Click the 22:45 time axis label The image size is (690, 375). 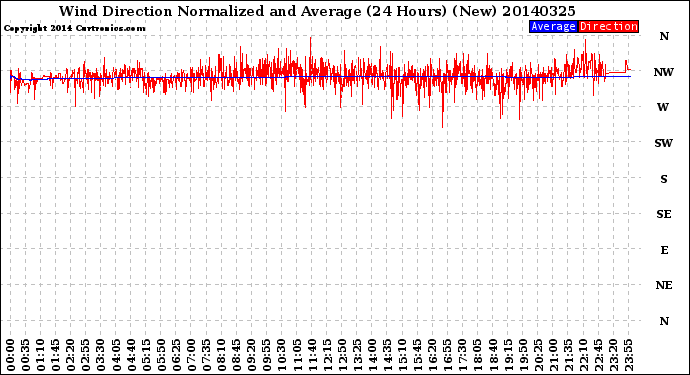click(x=598, y=355)
